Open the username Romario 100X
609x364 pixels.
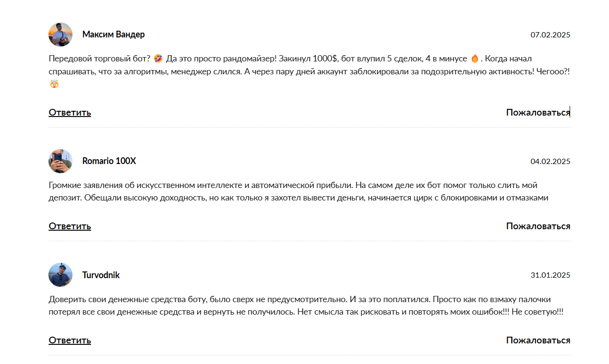pos(109,161)
